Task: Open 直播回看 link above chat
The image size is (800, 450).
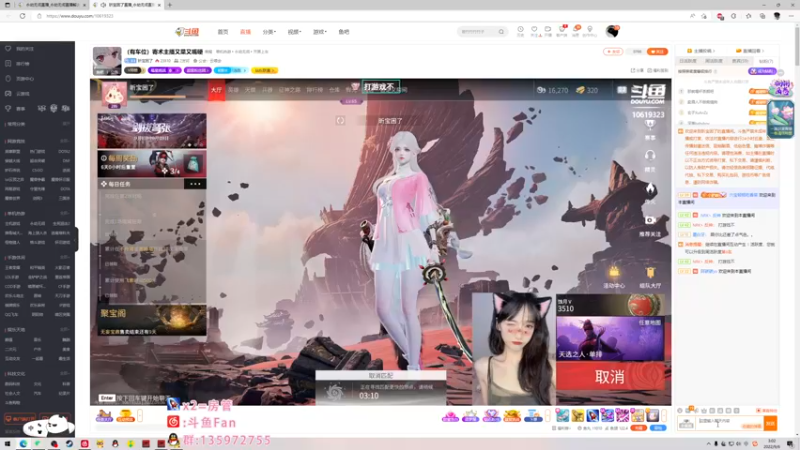Action: click(750, 51)
